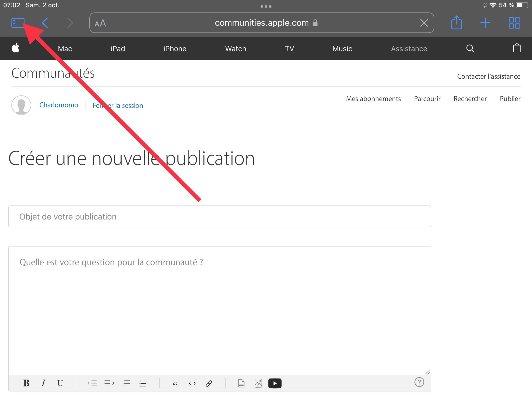The image size is (532, 399).
Task: Show the tab overview grid
Action: point(514,23)
